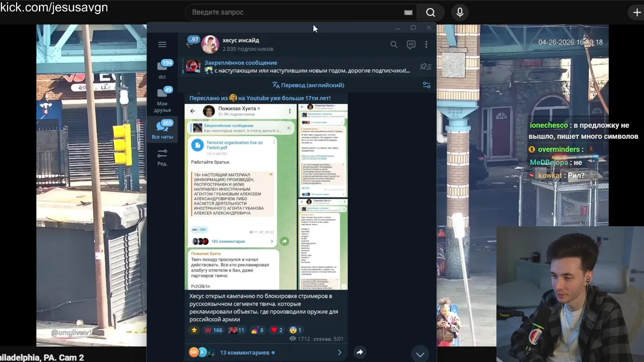Screen dimensions: 644x362
Task: Open the Telegram hamburger menu
Action: click(x=162, y=44)
